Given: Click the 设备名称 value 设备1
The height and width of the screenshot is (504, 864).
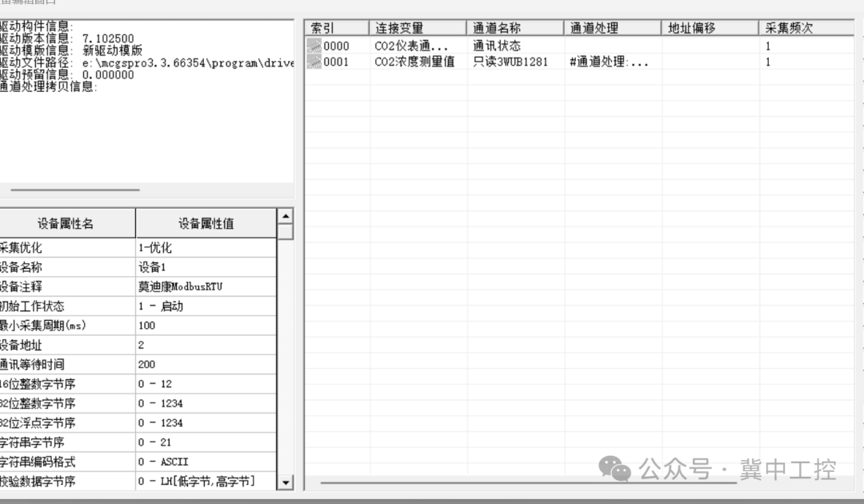Looking at the screenshot, I should coord(206,267).
